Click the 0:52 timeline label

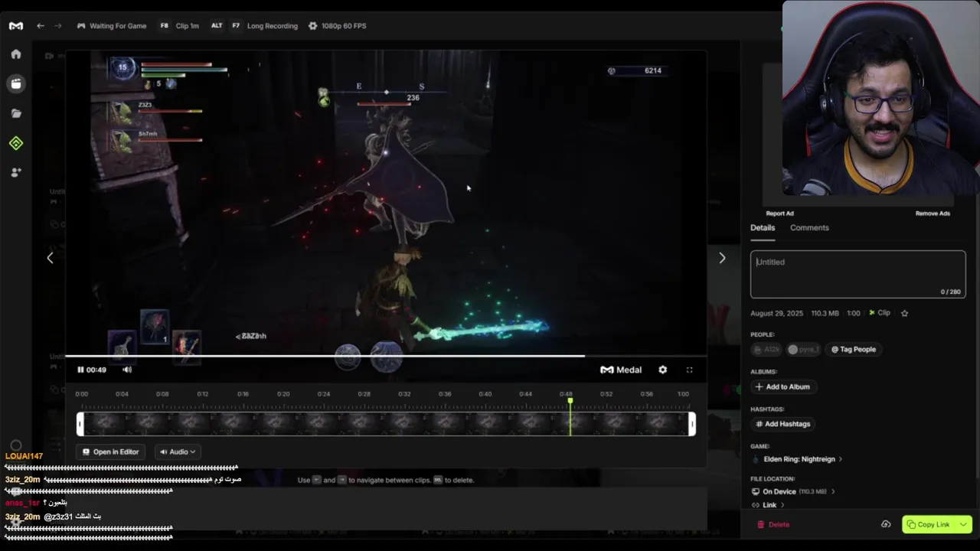pos(606,394)
